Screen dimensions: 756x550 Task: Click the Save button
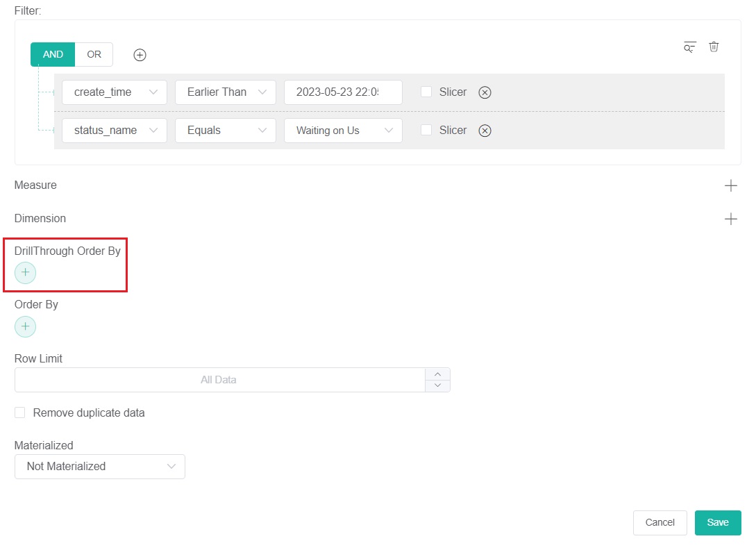click(717, 523)
